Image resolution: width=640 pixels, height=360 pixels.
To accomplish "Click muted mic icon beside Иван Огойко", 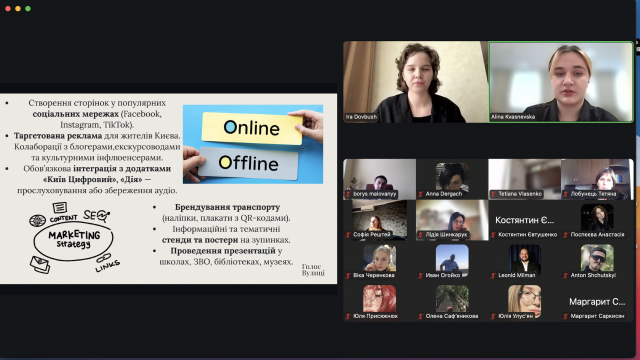I will click(x=420, y=276).
